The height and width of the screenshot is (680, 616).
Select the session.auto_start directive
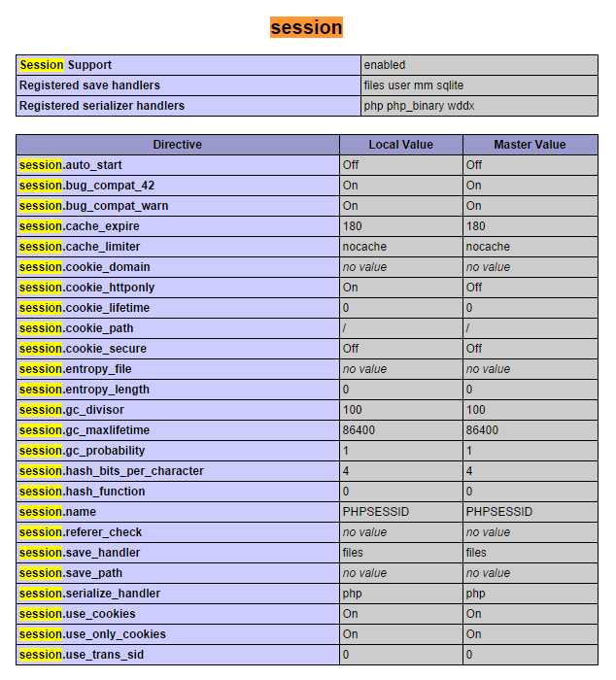pyautogui.click(x=73, y=165)
